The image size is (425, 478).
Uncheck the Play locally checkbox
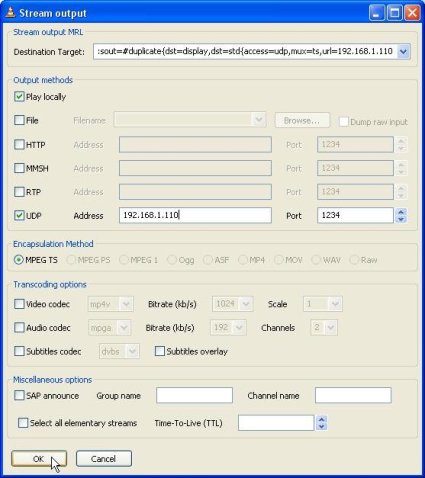pos(19,97)
